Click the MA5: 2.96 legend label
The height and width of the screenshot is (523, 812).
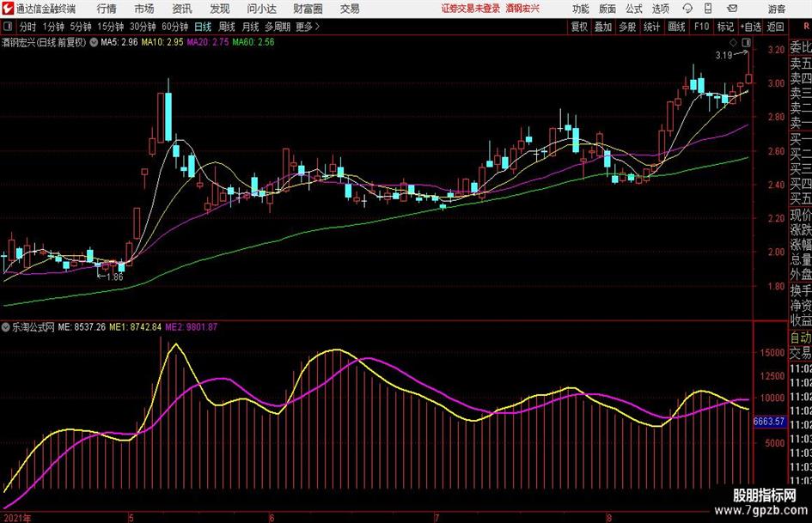click(119, 42)
